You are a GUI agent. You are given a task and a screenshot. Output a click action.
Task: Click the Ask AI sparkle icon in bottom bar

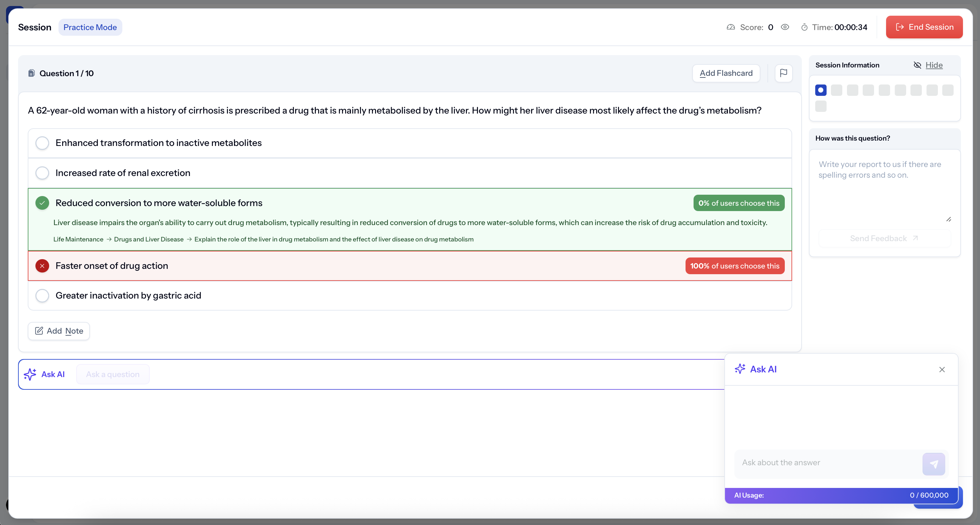pyautogui.click(x=30, y=374)
